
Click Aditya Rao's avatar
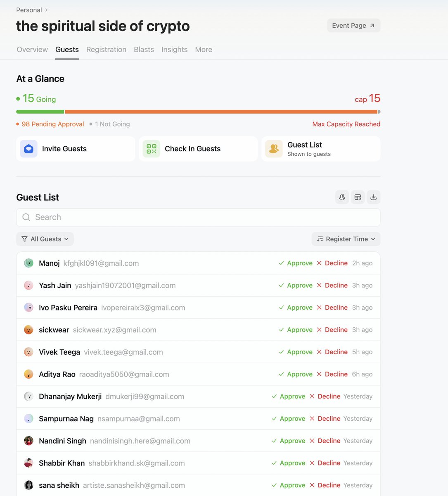coord(28,374)
